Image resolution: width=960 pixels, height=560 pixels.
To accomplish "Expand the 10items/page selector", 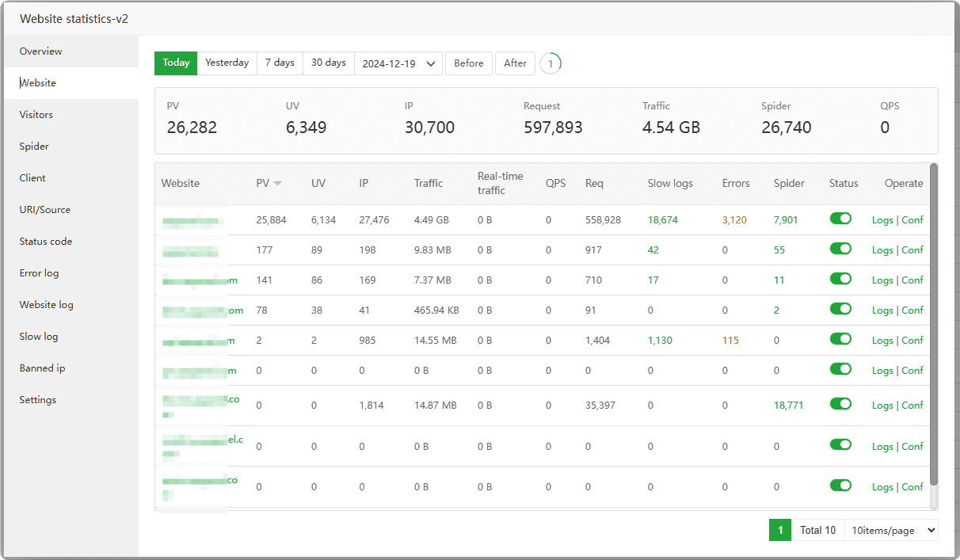I will coord(891,530).
